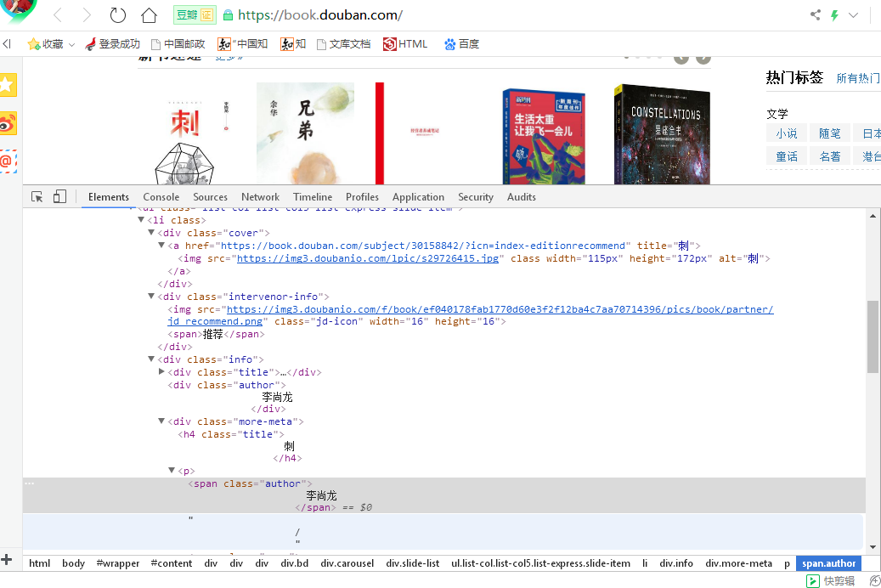Switch to the Audits tab

522,197
